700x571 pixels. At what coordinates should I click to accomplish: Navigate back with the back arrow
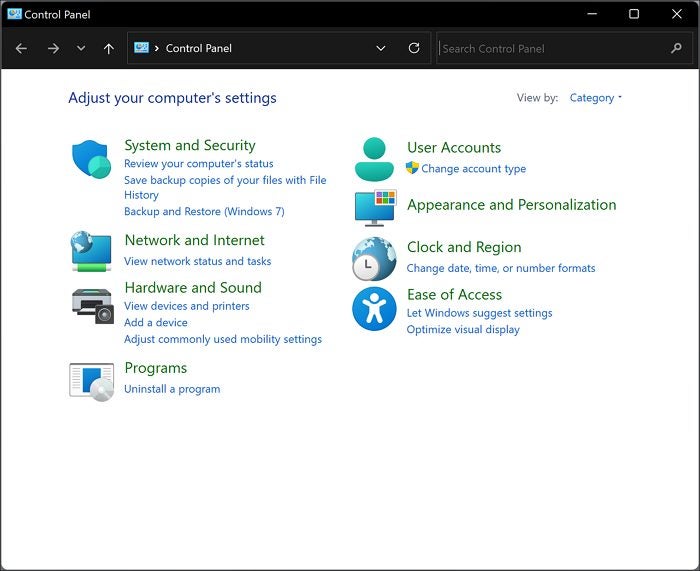coord(21,48)
